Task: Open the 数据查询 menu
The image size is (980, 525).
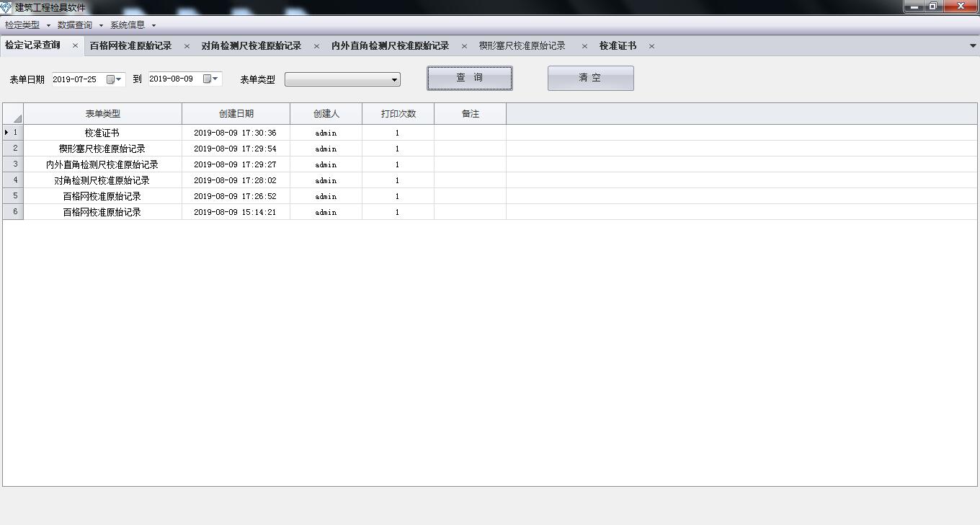Action: [79, 25]
